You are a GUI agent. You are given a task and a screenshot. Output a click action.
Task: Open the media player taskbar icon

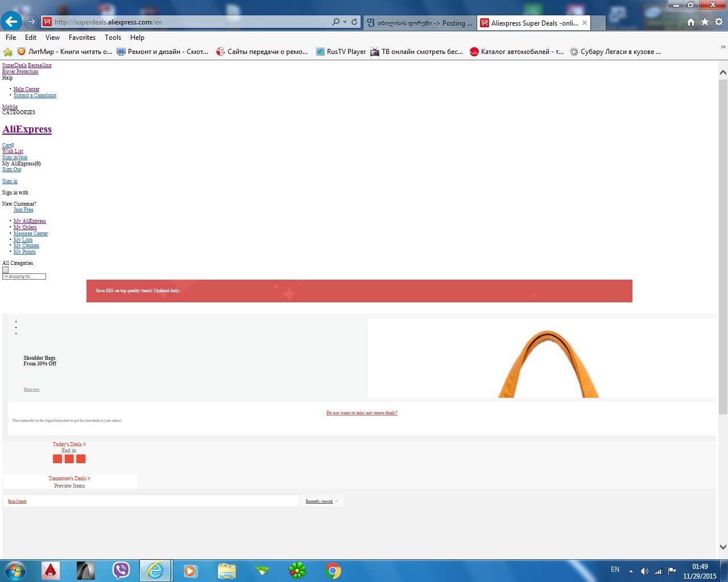(191, 571)
